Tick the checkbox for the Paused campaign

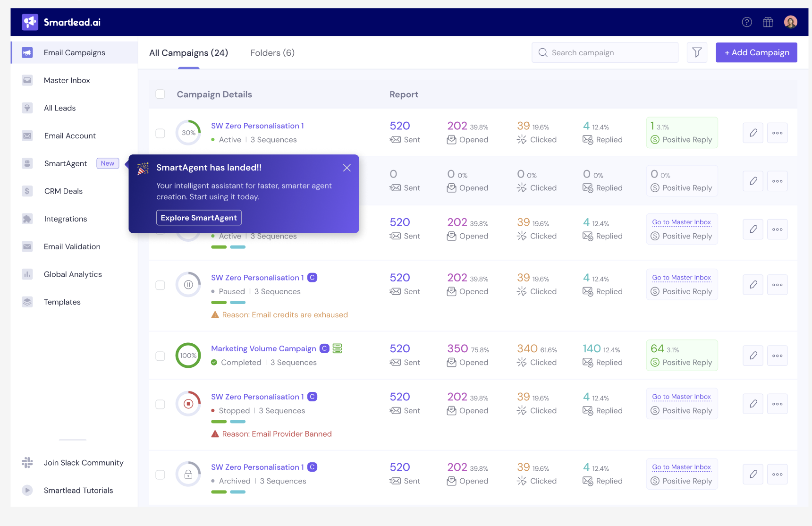pyautogui.click(x=161, y=285)
